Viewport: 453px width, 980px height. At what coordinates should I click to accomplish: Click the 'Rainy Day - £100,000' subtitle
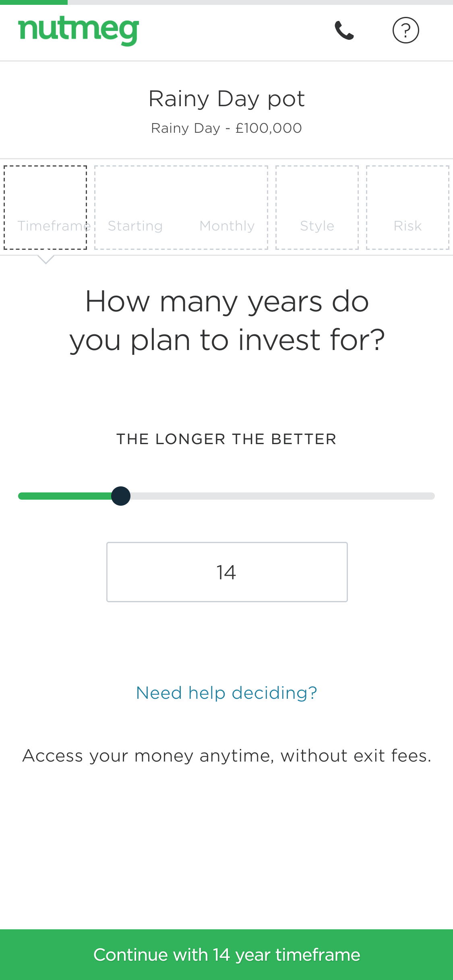click(x=227, y=128)
